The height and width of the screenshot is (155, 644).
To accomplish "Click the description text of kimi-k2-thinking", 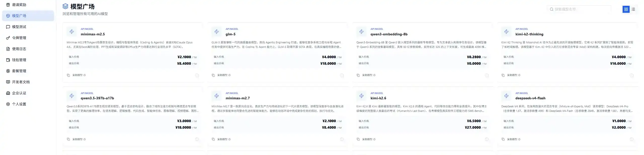I will [567, 45].
